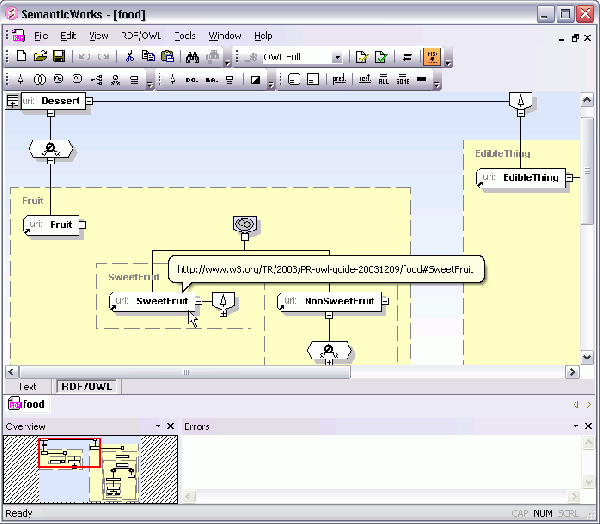Collapse the Dessert node using its bottom toggle
Image resolution: width=600 pixels, height=524 pixels.
tap(50, 114)
